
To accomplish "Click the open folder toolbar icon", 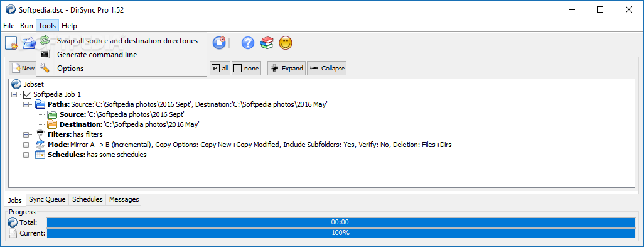I will click(29, 43).
